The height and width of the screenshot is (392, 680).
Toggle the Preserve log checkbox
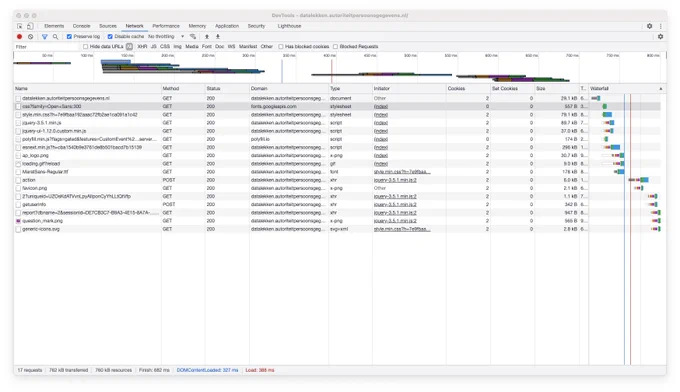[x=69, y=37]
